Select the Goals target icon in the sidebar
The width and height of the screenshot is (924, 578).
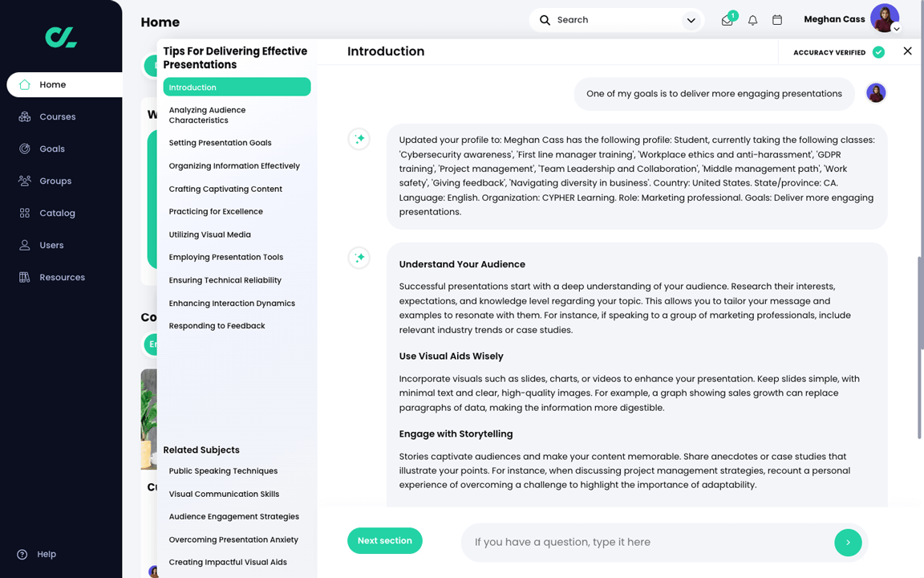click(26, 149)
